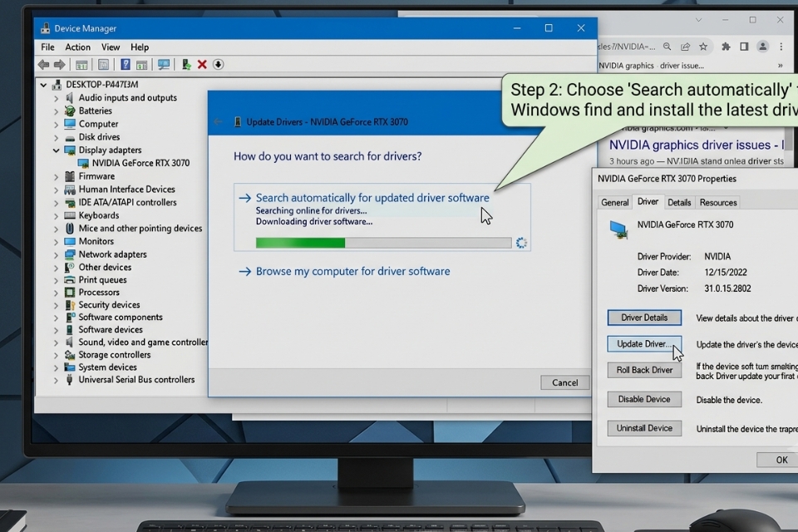Open the Action menu

(x=77, y=47)
